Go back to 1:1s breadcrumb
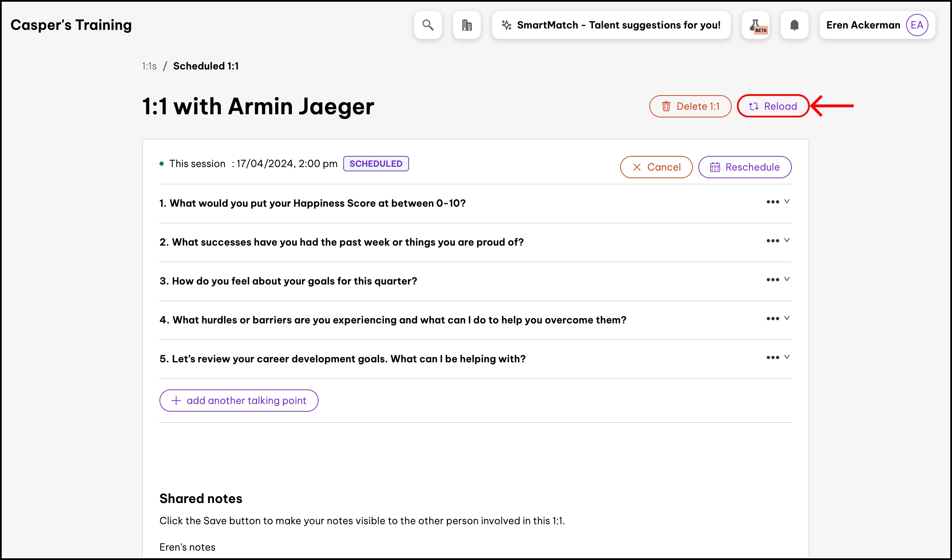The height and width of the screenshot is (560, 952). pyautogui.click(x=149, y=66)
